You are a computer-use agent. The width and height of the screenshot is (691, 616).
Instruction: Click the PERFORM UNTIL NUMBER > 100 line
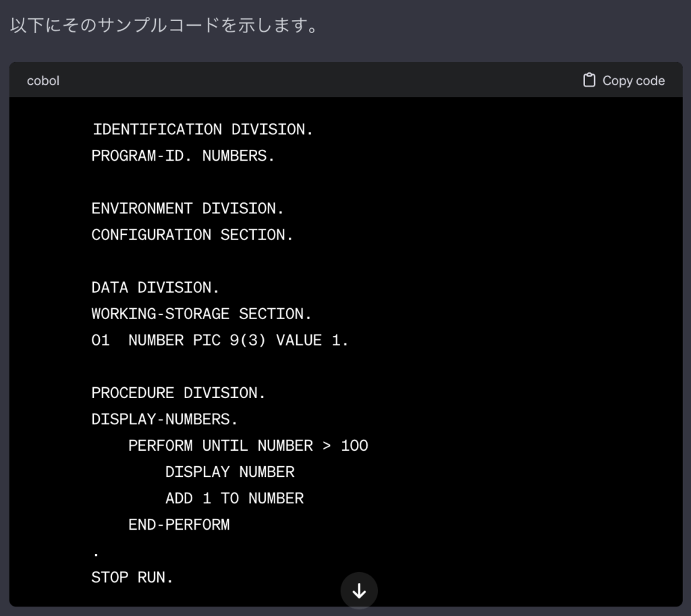click(248, 445)
